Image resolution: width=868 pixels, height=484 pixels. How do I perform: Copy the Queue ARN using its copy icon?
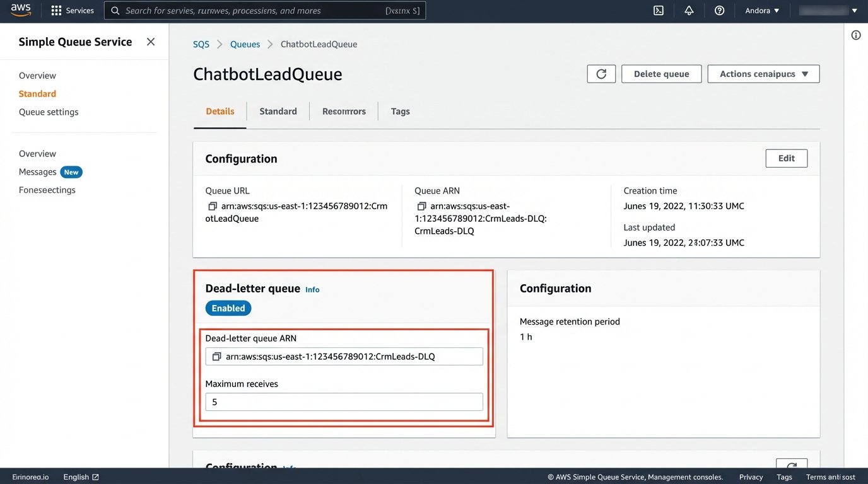[421, 205]
